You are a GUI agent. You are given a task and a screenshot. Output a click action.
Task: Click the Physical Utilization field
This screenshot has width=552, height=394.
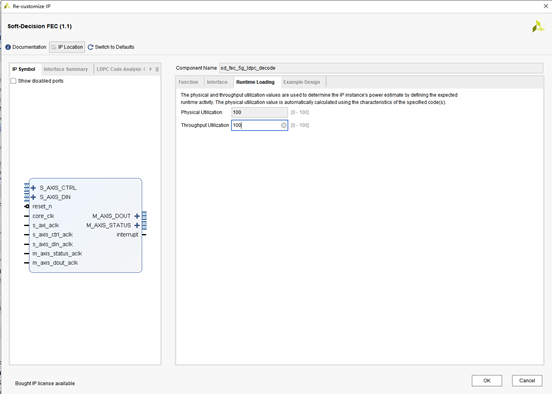[x=259, y=112]
